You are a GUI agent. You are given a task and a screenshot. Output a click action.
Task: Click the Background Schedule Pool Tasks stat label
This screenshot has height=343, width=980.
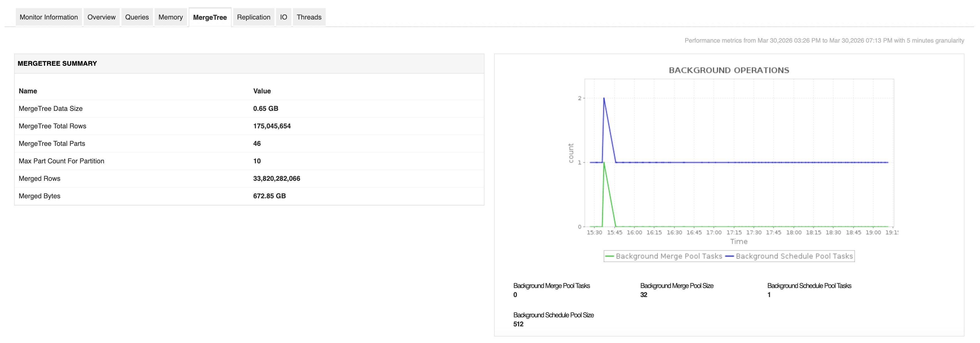pyautogui.click(x=809, y=286)
